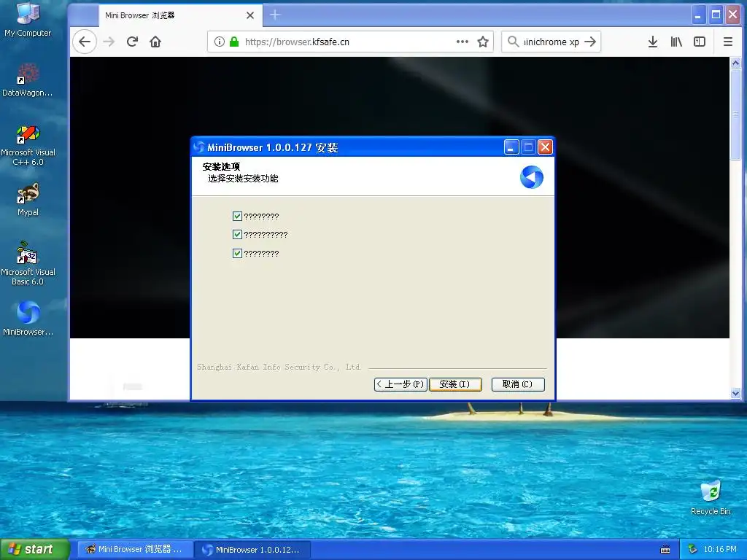Uncheck the third installer option checkbox
The image size is (747, 560).
point(237,253)
